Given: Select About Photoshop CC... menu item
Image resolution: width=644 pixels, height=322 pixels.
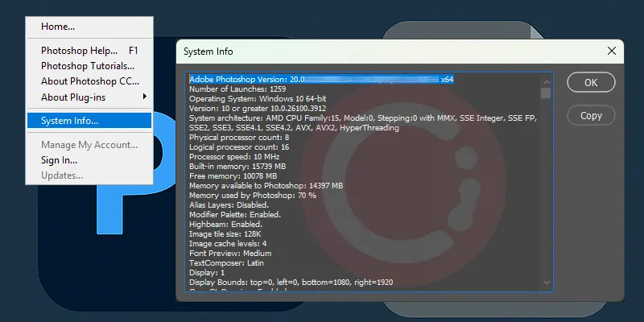Looking at the screenshot, I should click(x=89, y=81).
